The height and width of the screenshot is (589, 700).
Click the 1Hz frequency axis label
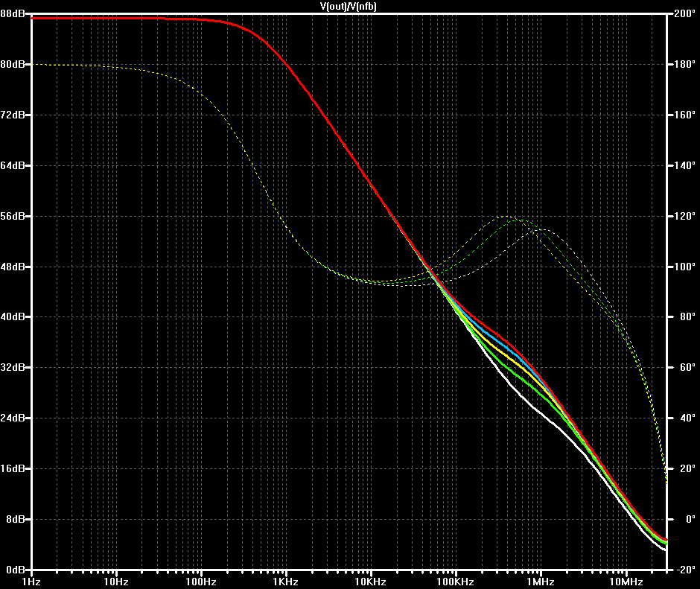coord(31,582)
